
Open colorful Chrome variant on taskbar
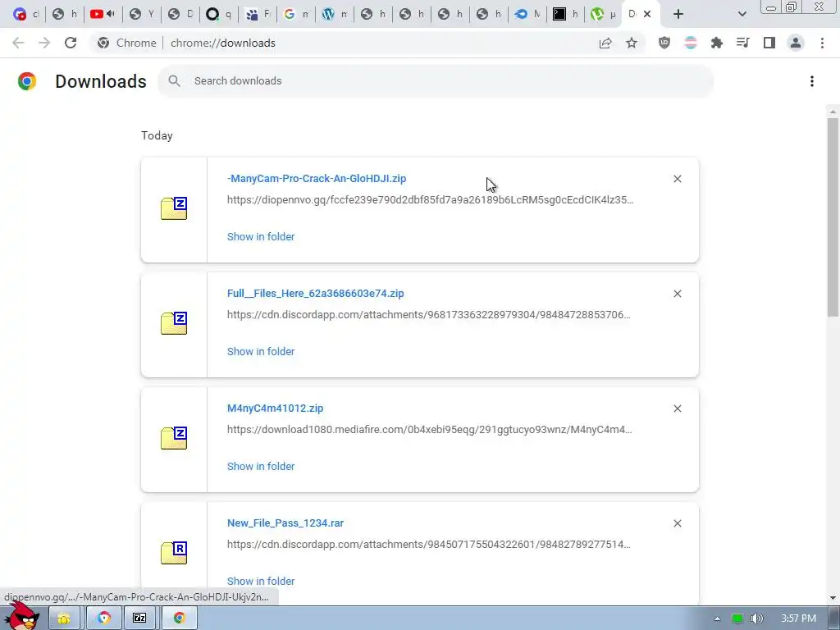pos(103,619)
